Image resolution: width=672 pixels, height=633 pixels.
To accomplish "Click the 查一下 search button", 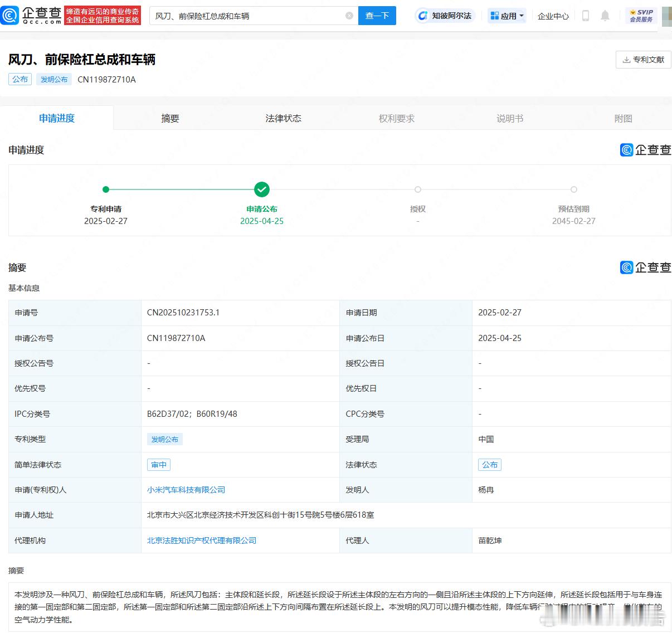I will click(377, 16).
